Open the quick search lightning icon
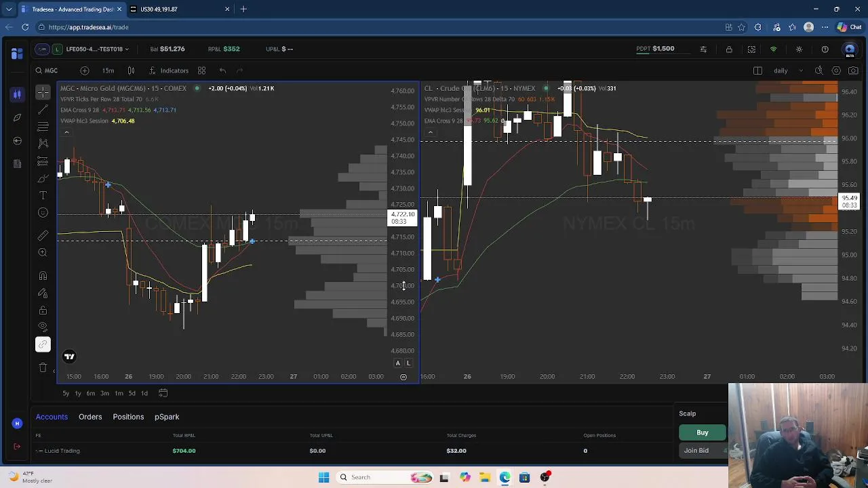Screen dimensions: 868x488 [818, 70]
